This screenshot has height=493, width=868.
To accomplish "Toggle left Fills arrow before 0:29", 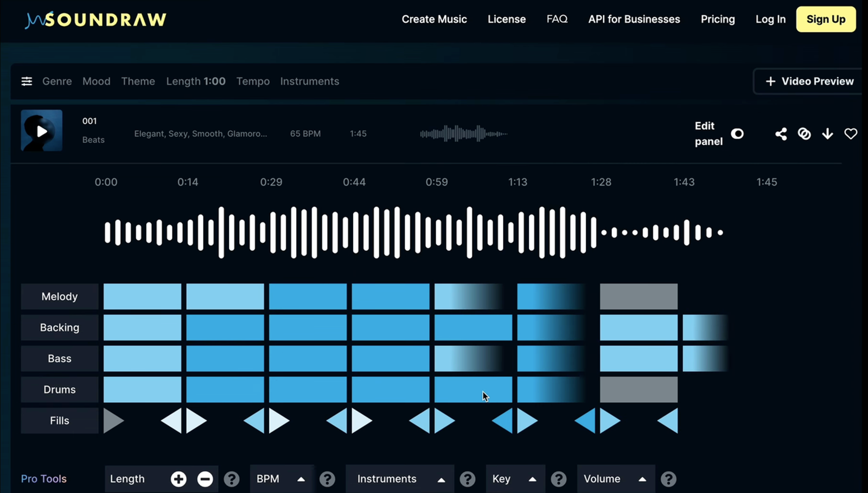I will click(254, 420).
